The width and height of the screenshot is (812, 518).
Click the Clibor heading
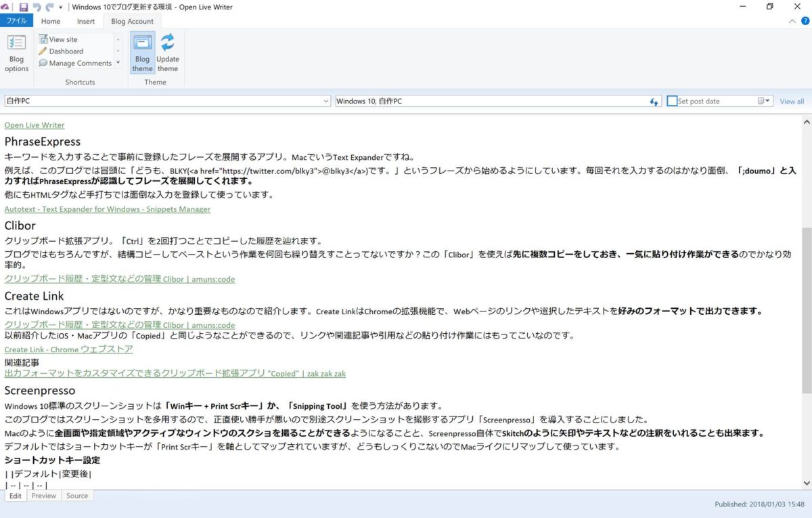pos(20,225)
